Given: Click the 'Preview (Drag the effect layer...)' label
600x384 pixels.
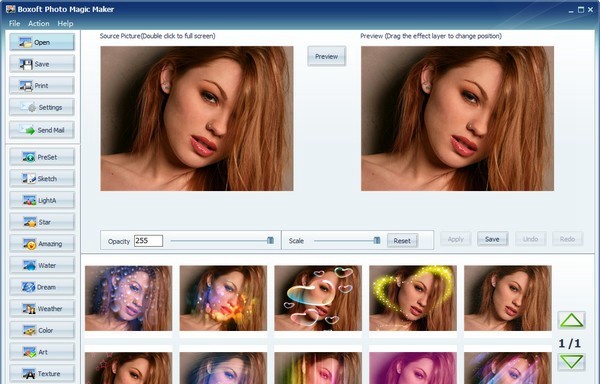Looking at the screenshot, I should pyautogui.click(x=431, y=36).
